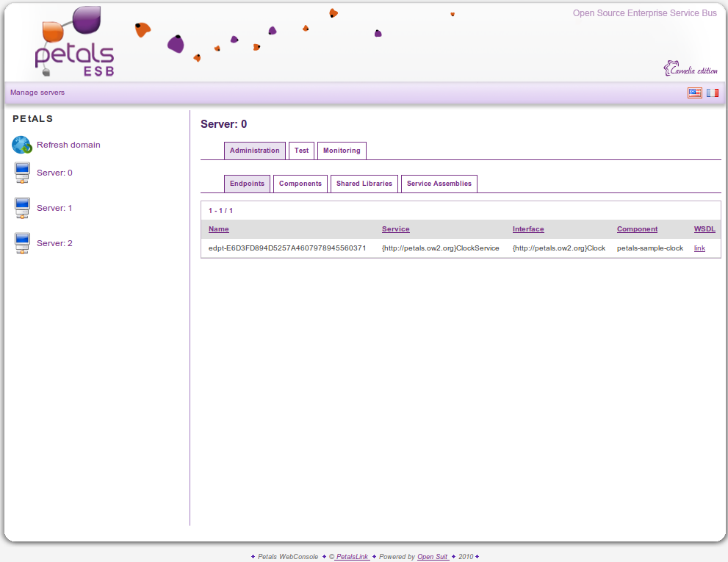Viewport: 728px width, 562px height.
Task: Open the WSDL link for ClockService endpoint
Action: pos(699,248)
